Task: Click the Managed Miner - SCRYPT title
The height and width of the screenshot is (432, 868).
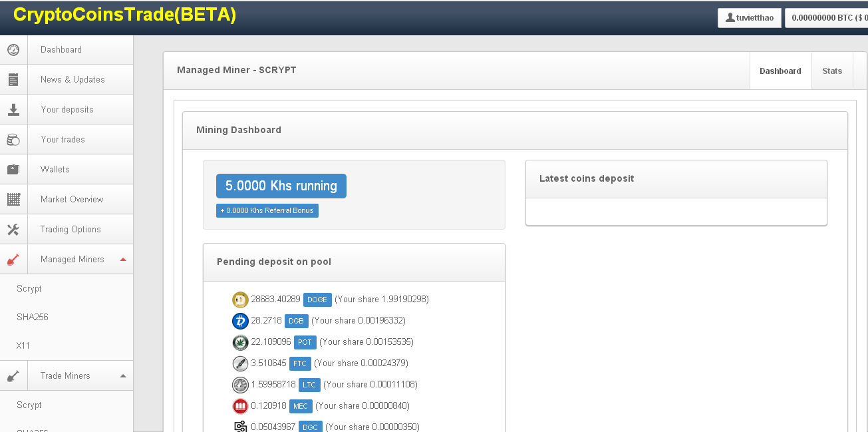Action: pos(237,70)
